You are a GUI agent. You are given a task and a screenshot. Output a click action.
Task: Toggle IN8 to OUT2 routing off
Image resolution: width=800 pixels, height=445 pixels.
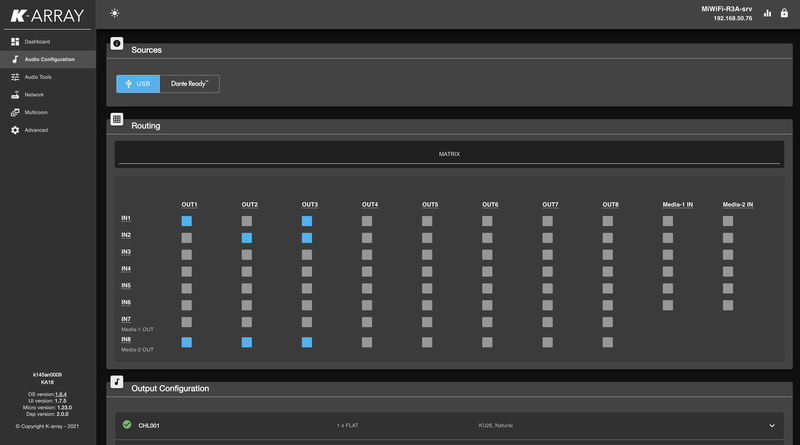coord(247,342)
